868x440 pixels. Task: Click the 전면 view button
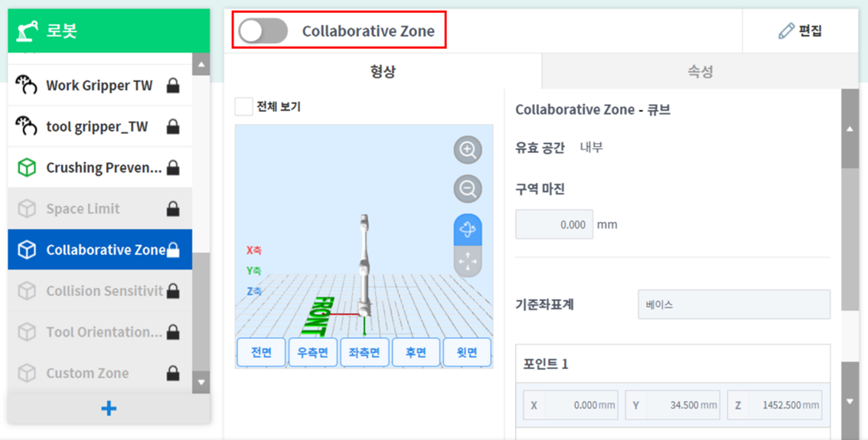pos(261,353)
